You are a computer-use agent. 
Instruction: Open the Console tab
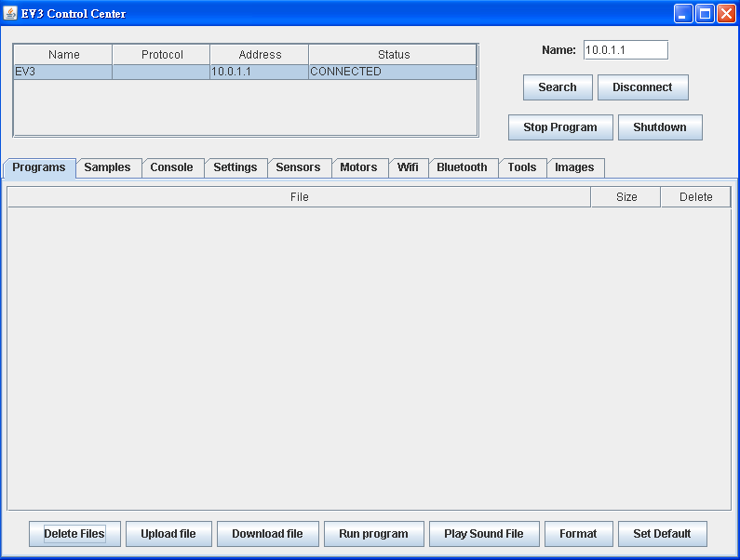[172, 167]
